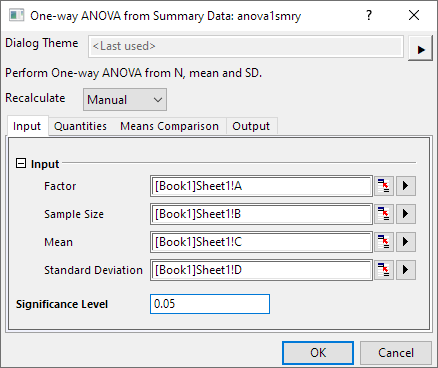The image size is (438, 368).
Task: Click the OK button
Action: click(x=318, y=353)
